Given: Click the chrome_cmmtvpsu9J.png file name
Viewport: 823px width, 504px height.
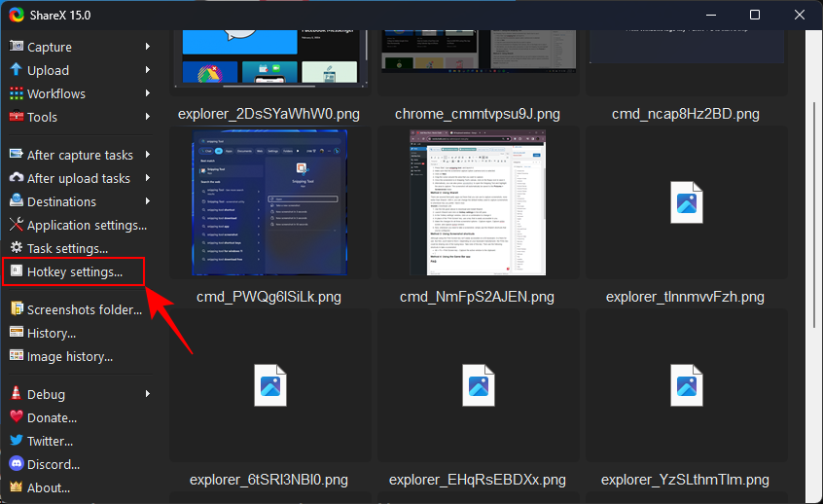Looking at the screenshot, I should [x=477, y=114].
